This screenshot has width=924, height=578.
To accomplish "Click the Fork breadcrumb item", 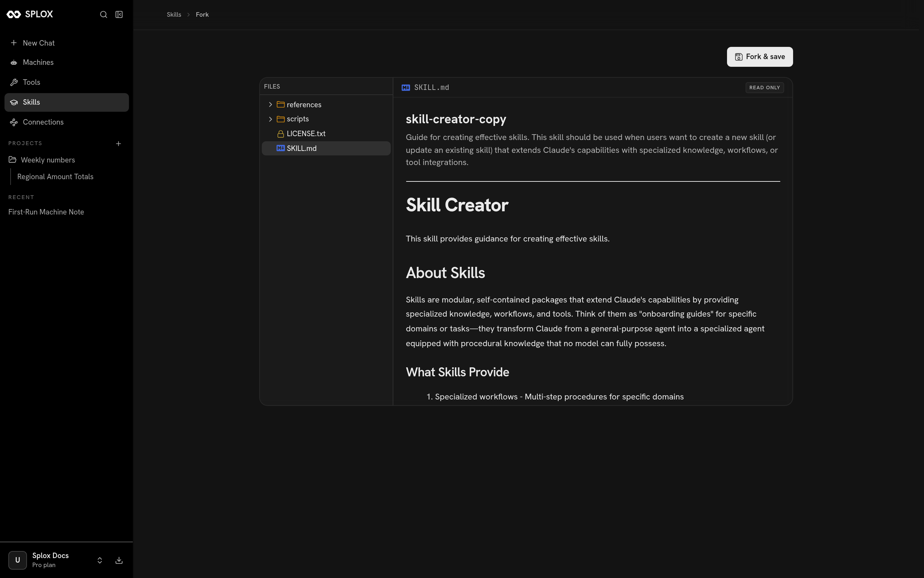I will point(202,14).
